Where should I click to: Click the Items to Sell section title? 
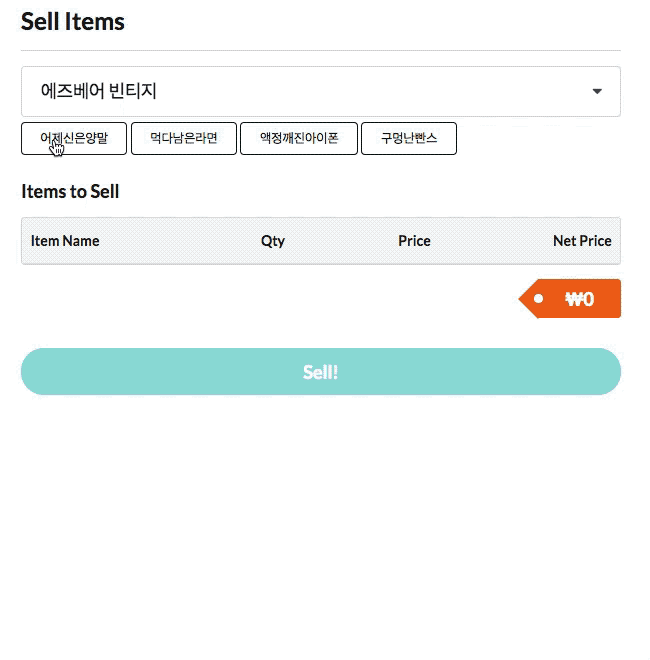pos(70,191)
